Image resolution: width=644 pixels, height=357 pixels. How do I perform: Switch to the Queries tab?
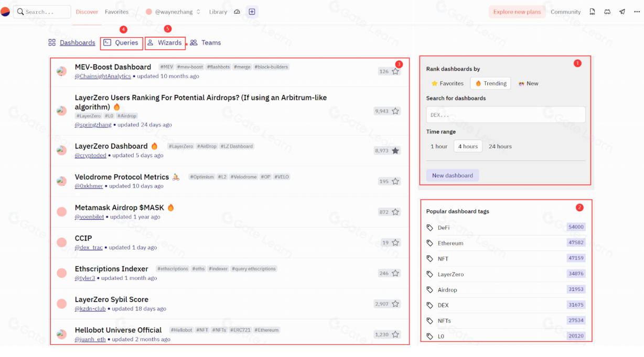tap(122, 42)
